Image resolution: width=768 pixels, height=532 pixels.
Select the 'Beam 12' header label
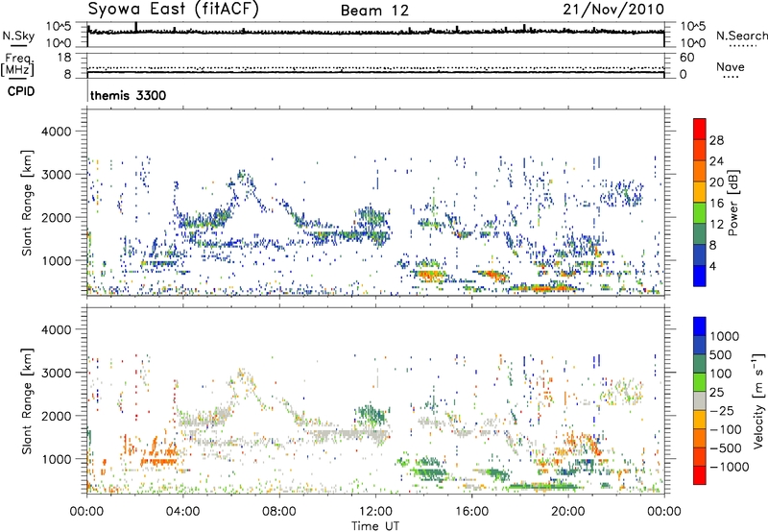[x=374, y=11]
